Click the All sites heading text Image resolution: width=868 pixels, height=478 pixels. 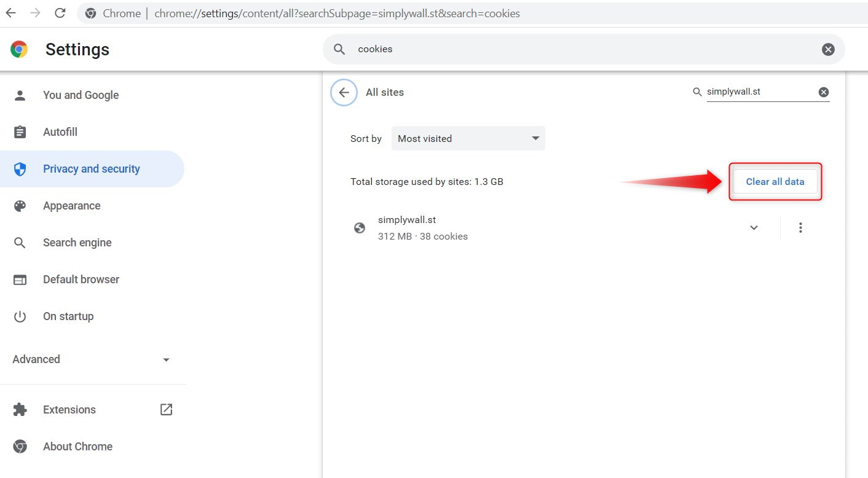[385, 93]
